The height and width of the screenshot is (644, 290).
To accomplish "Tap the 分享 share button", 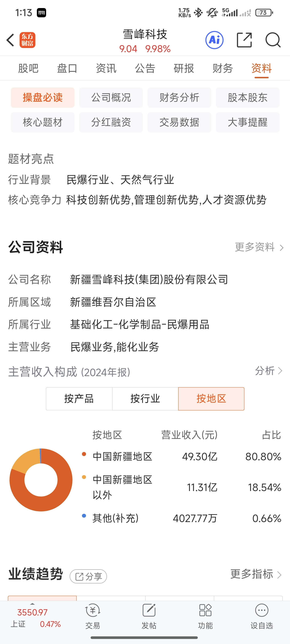I will click(88, 577).
